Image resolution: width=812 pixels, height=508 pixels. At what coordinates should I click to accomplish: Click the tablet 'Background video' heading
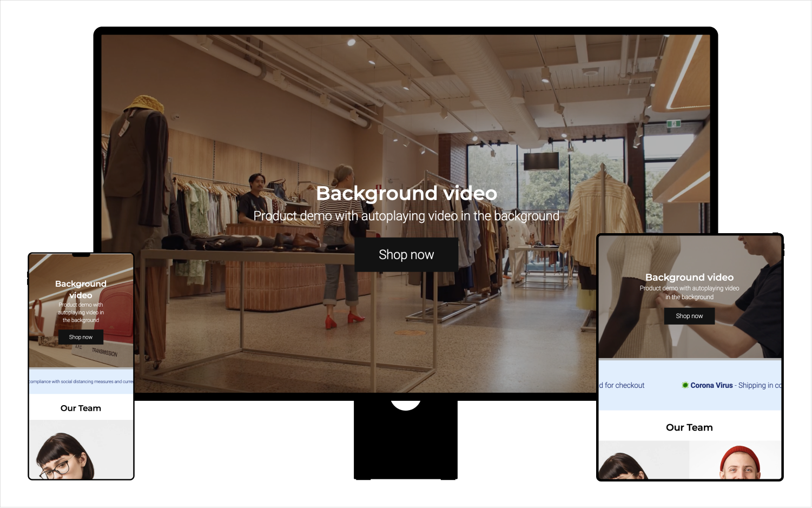[689, 277]
